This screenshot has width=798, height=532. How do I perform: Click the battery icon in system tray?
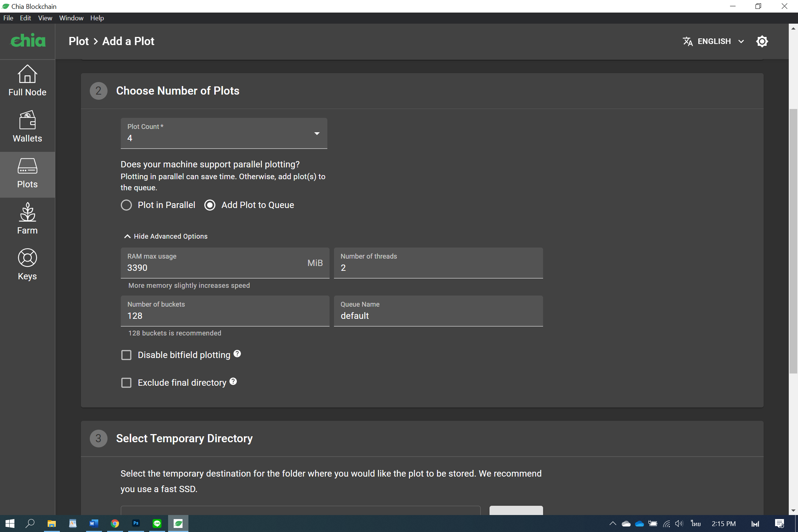(x=653, y=524)
